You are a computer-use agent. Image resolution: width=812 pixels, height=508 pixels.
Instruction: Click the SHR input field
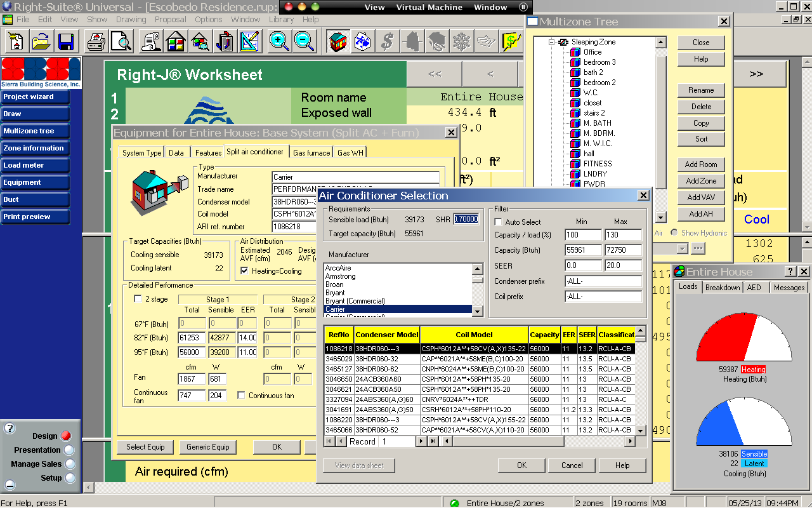point(466,220)
